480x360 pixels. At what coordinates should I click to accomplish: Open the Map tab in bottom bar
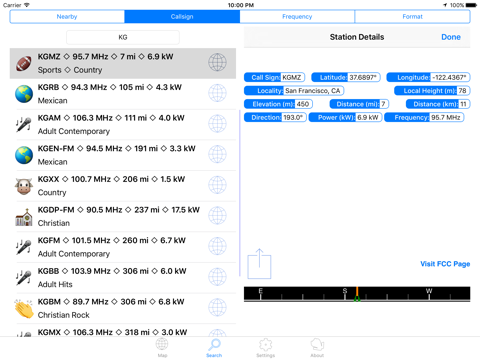(x=162, y=347)
